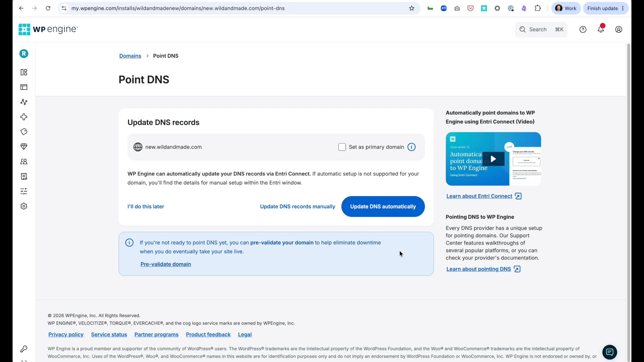The image size is (644, 362).
Task: Click the Zoom extension icon
Action: click(444, 8)
